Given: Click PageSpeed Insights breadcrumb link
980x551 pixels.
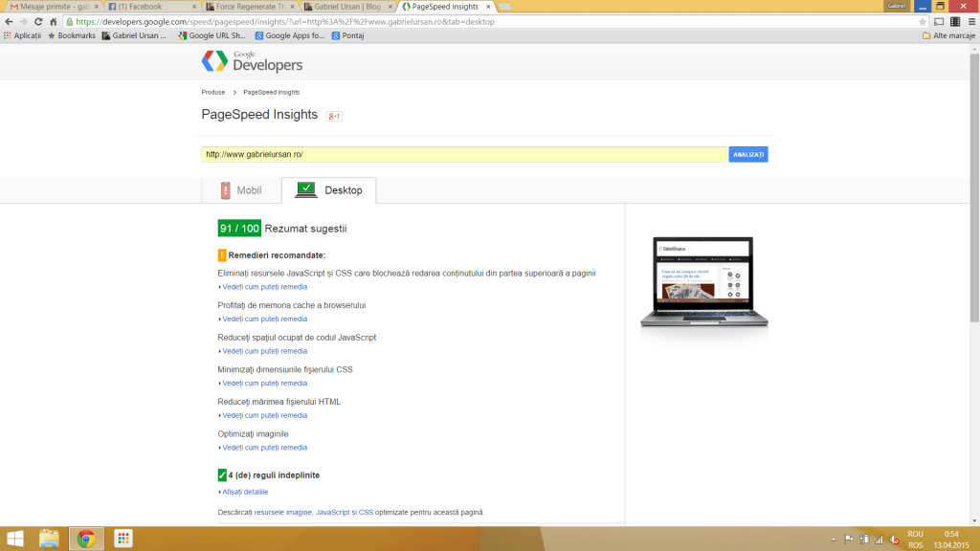Looking at the screenshot, I should pyautogui.click(x=271, y=93).
